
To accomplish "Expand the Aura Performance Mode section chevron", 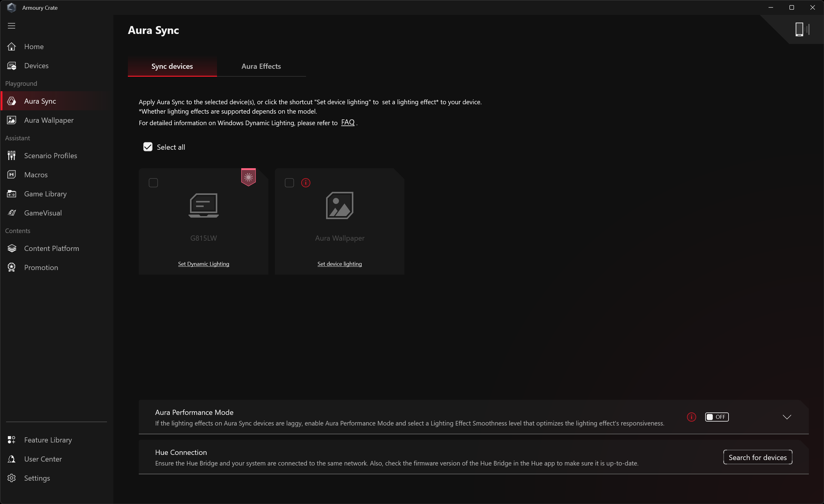I will (786, 417).
